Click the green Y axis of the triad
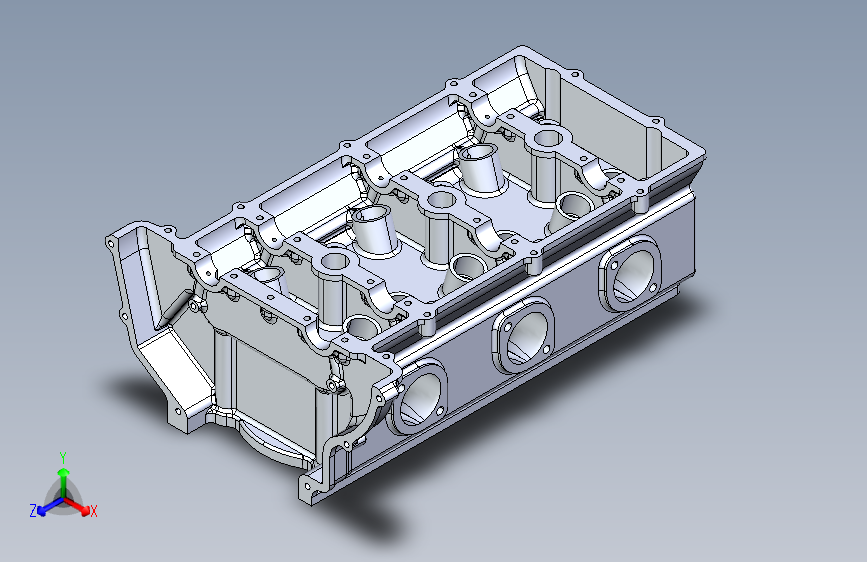Viewport: 867px width, 562px height. [64, 482]
